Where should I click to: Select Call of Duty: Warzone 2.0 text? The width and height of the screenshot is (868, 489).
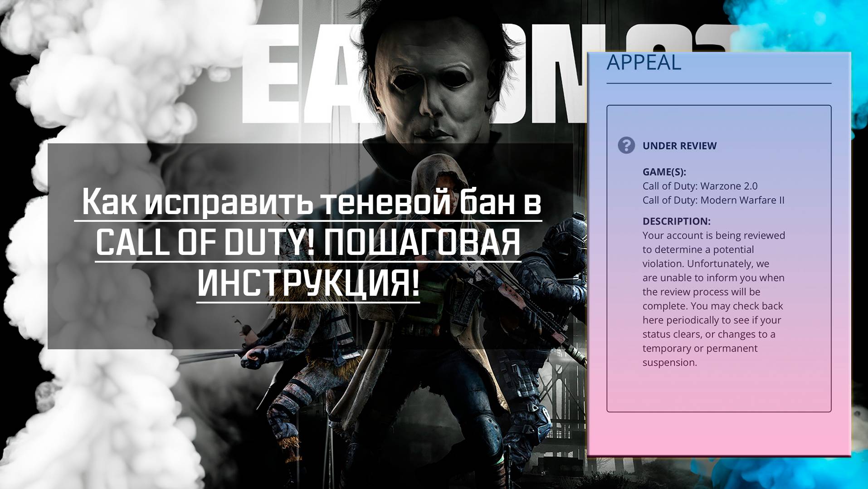(700, 186)
